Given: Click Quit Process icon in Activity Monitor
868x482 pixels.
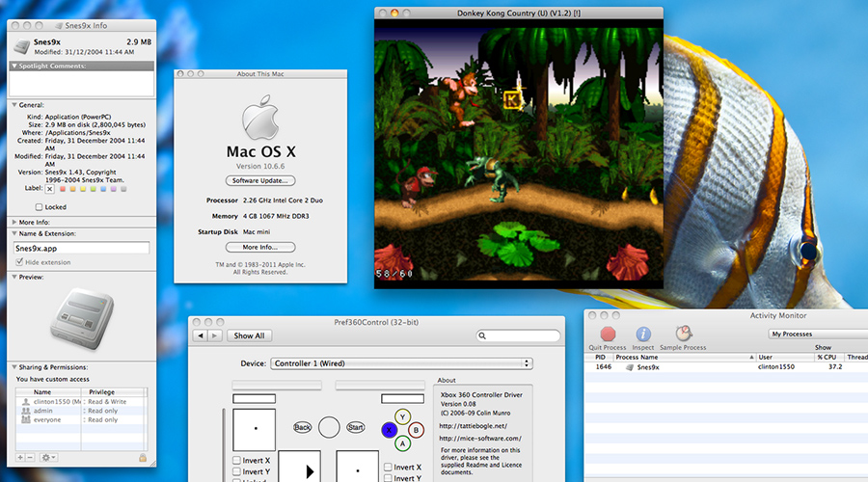Looking at the screenshot, I should tap(608, 334).
